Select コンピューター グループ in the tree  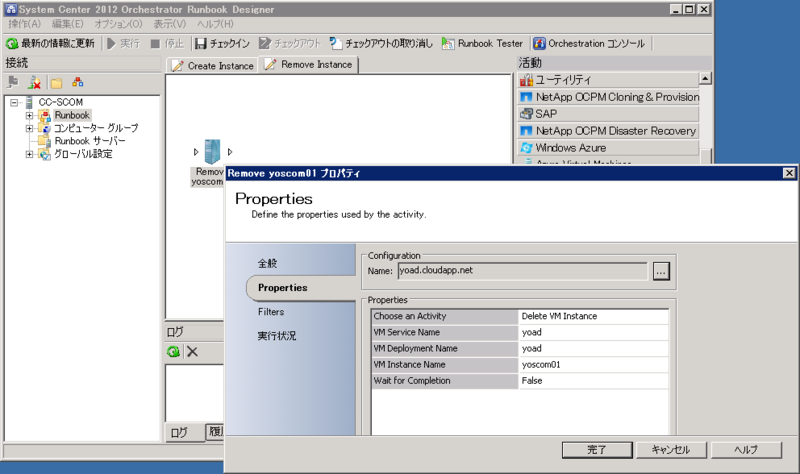pos(96,128)
